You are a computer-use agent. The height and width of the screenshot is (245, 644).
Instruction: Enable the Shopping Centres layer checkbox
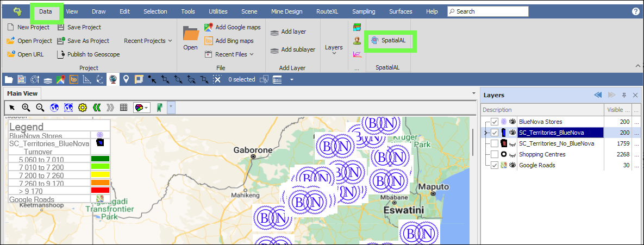(494, 154)
